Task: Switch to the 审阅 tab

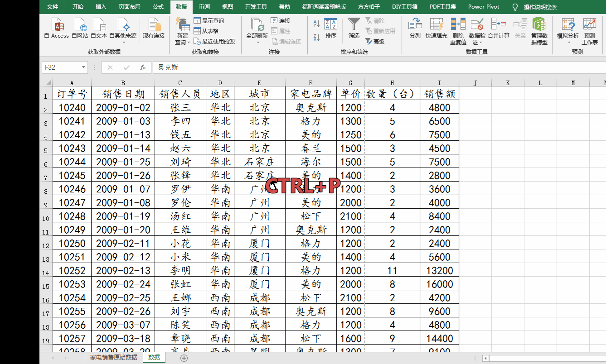Action: coord(204,7)
